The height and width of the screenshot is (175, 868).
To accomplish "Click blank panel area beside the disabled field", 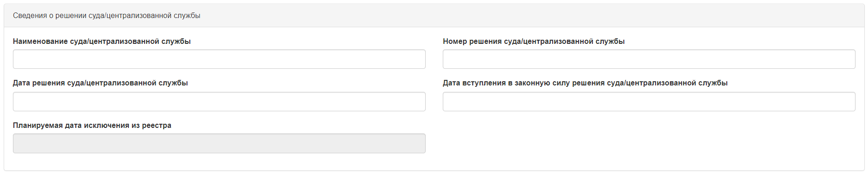I will pyautogui.click(x=646, y=144).
